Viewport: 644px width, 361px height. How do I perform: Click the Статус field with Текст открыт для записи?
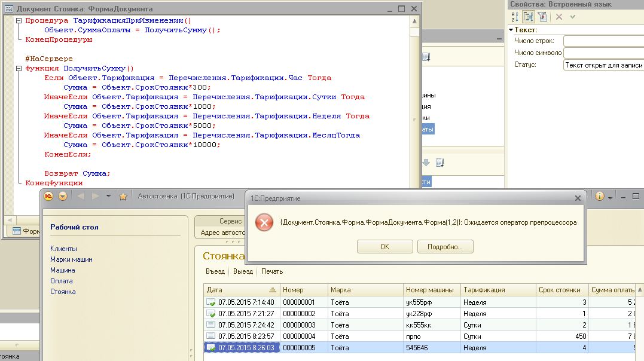click(603, 65)
